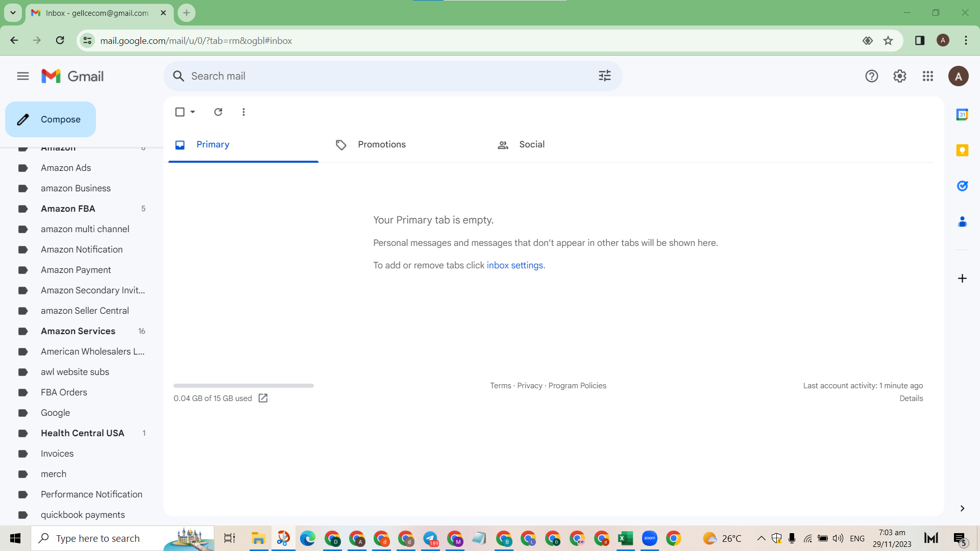Refresh the inbox message list
The width and height of the screenshot is (980, 551).
tap(218, 112)
